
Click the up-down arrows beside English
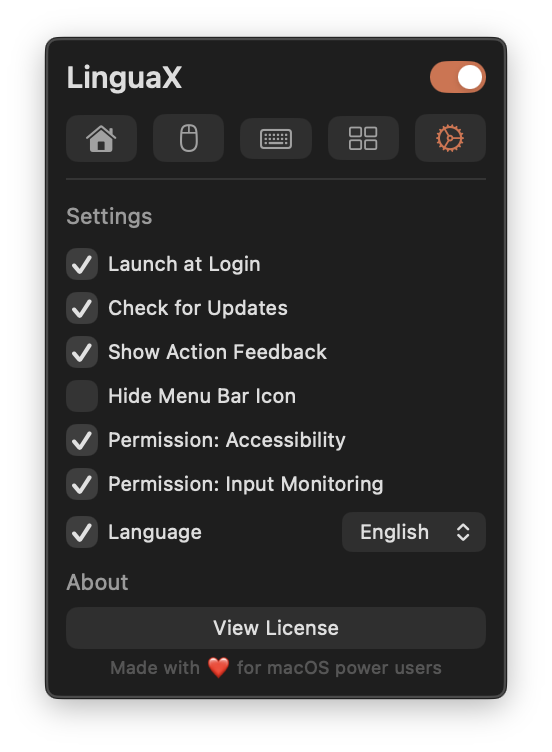pyautogui.click(x=463, y=532)
